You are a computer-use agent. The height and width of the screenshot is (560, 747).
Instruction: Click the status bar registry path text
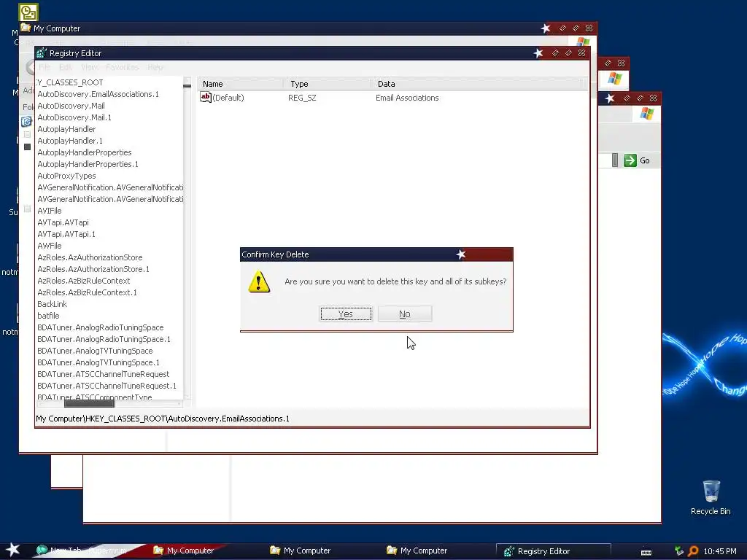click(163, 419)
